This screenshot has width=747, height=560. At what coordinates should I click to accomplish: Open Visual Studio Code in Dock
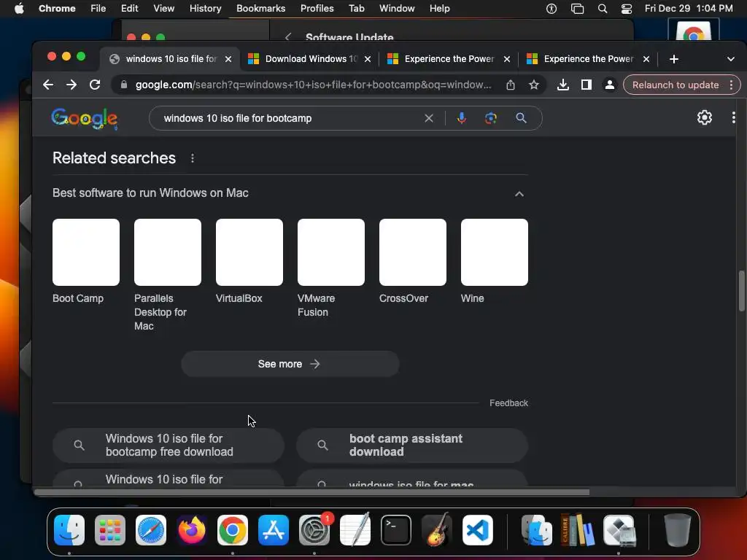478,530
